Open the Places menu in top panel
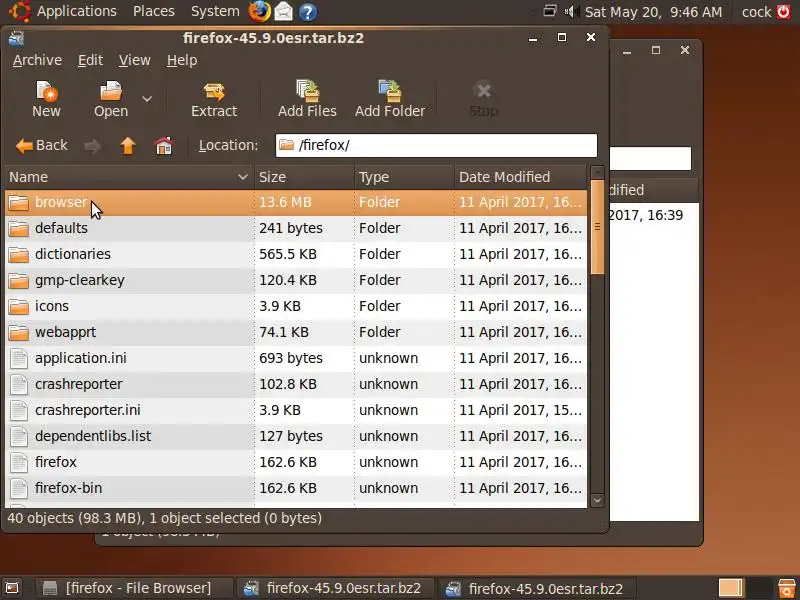 tap(154, 11)
